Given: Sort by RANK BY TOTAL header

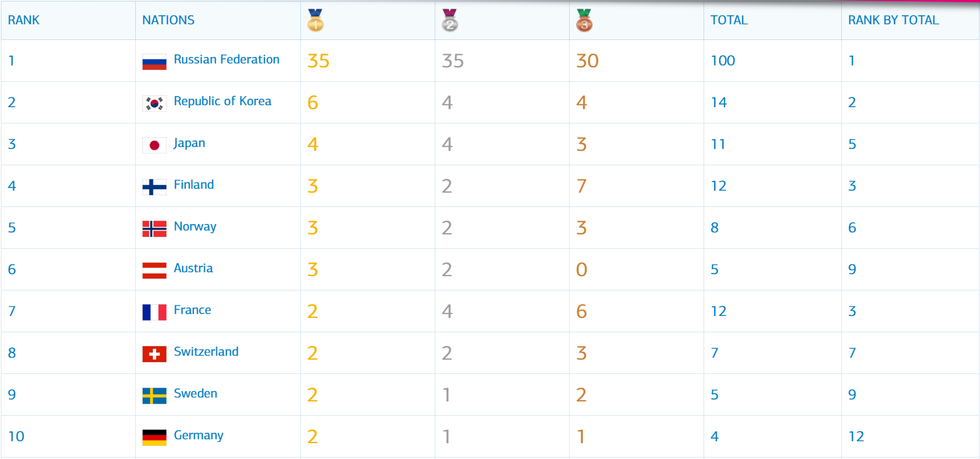Looking at the screenshot, I should tap(893, 20).
